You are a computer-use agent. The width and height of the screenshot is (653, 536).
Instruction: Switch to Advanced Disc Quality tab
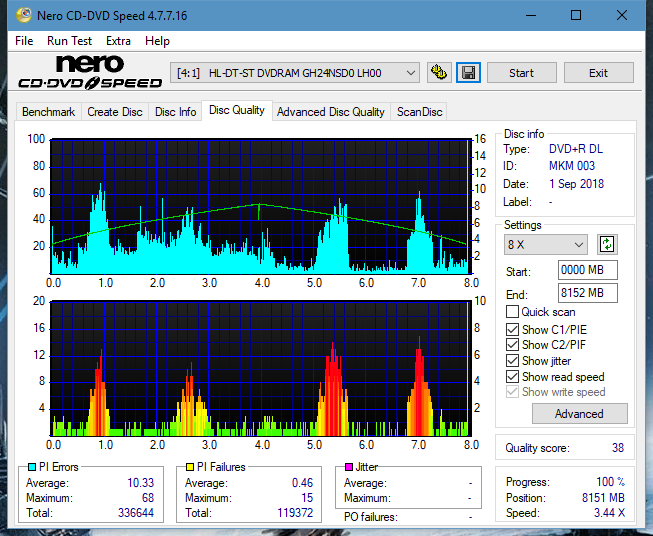(331, 112)
